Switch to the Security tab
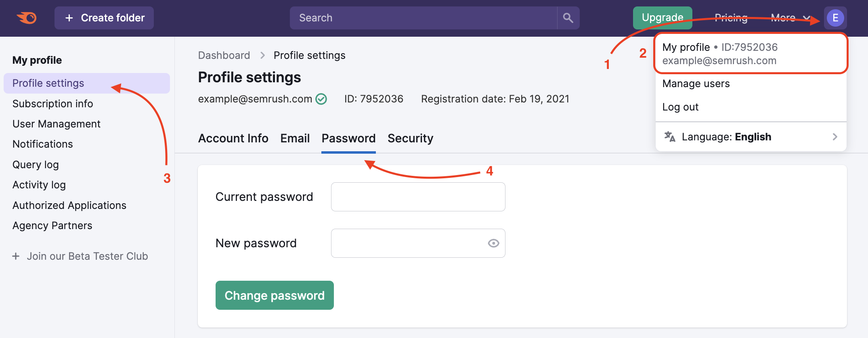Screen dimensions: 868x338 coord(410,138)
